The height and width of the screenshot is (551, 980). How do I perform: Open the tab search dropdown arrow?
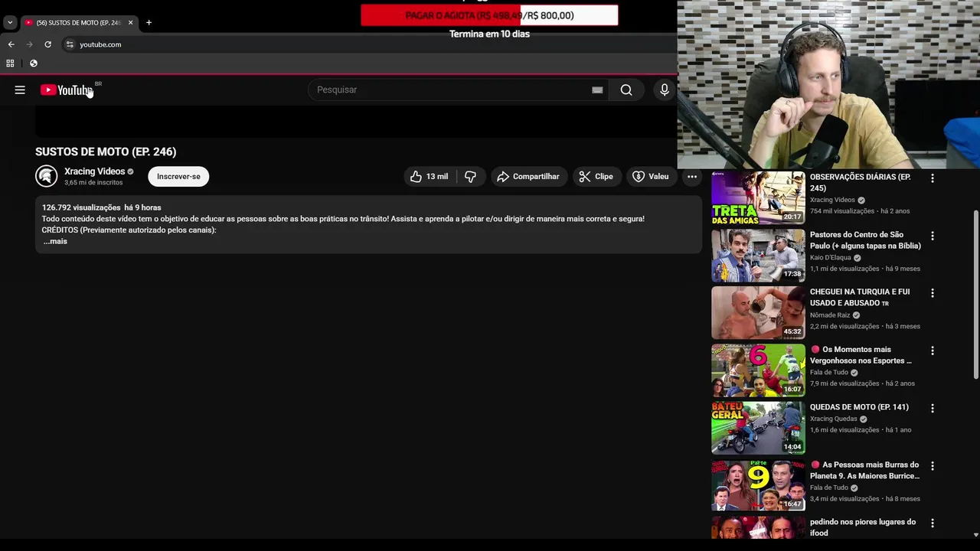point(10,23)
